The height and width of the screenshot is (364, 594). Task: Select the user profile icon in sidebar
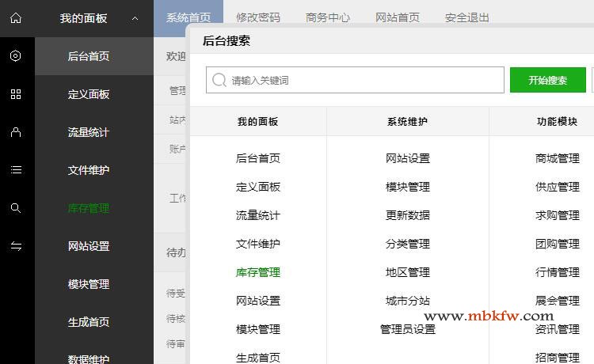tap(16, 132)
